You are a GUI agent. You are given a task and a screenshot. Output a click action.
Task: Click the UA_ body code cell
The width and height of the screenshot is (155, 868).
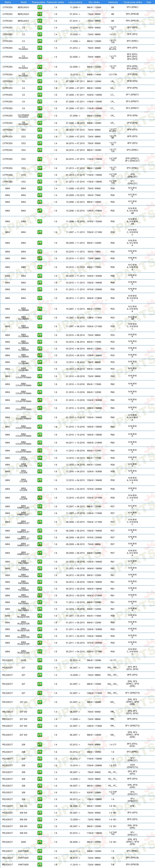pos(113,115)
